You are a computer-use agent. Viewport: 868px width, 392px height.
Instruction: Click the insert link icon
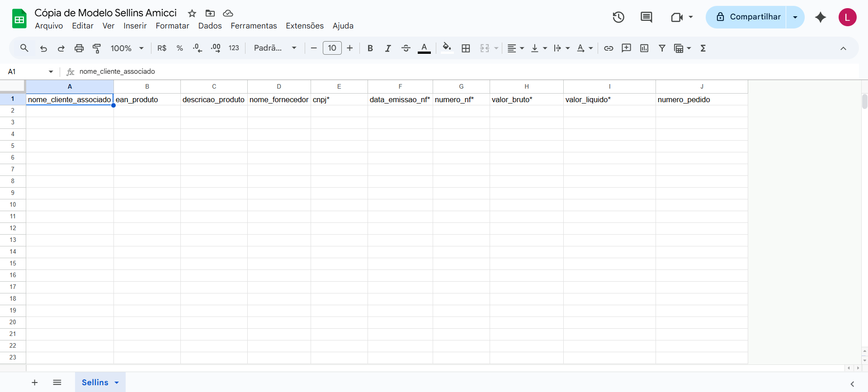coord(609,48)
